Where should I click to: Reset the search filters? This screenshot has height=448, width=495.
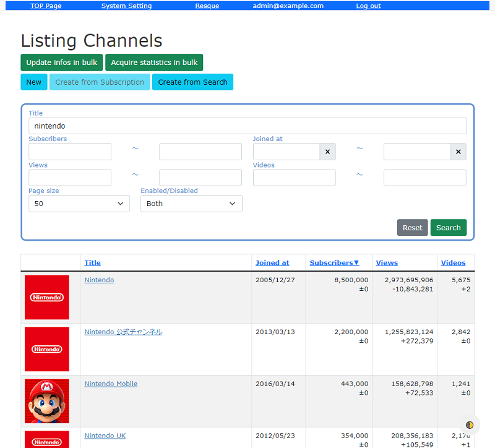[412, 228]
